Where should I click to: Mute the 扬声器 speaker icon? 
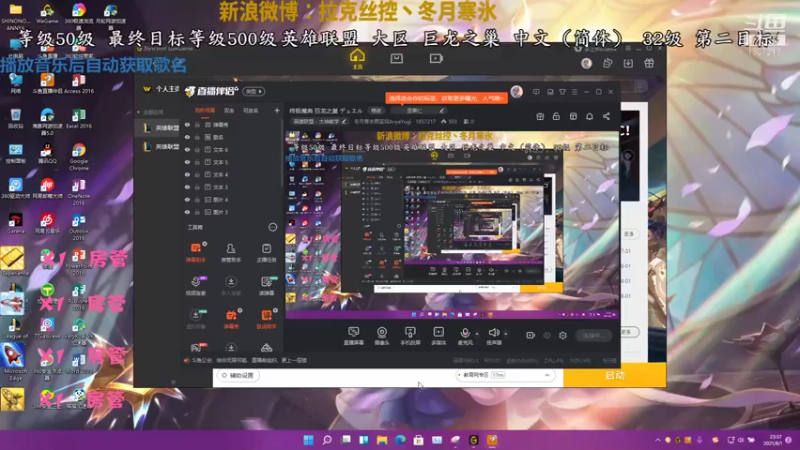coord(494,333)
